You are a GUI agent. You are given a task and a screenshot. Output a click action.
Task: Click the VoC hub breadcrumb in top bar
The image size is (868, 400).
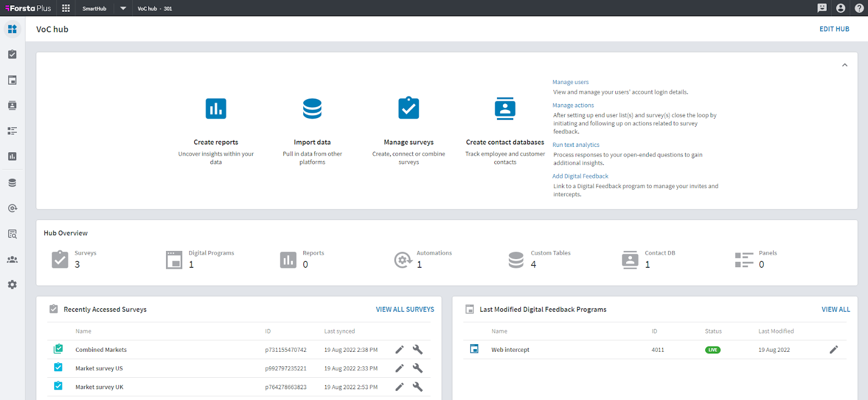tap(147, 8)
